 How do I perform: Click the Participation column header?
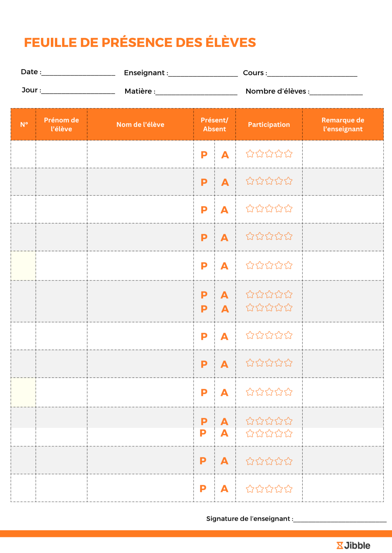click(x=269, y=125)
